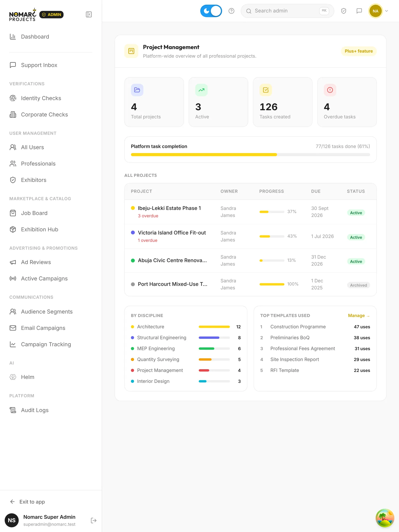Expand the chevron next to NA avatar

click(x=387, y=11)
